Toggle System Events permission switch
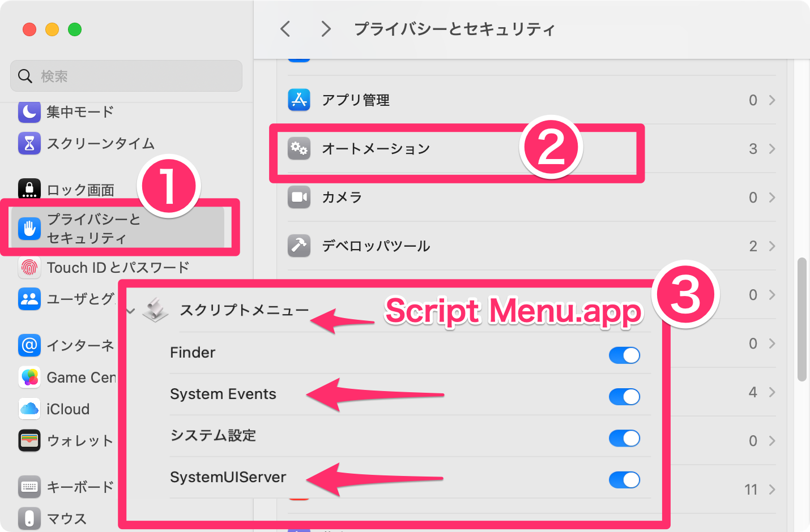The image size is (810, 532). [x=624, y=396]
